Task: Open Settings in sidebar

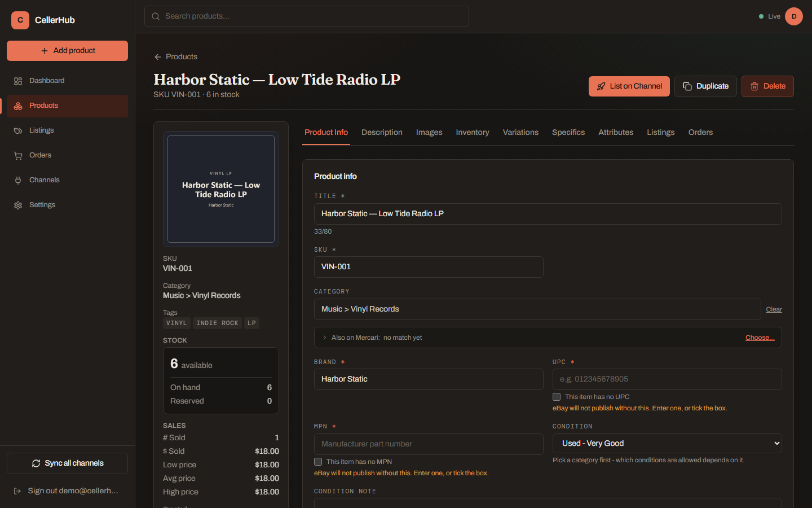Action: click(67, 205)
